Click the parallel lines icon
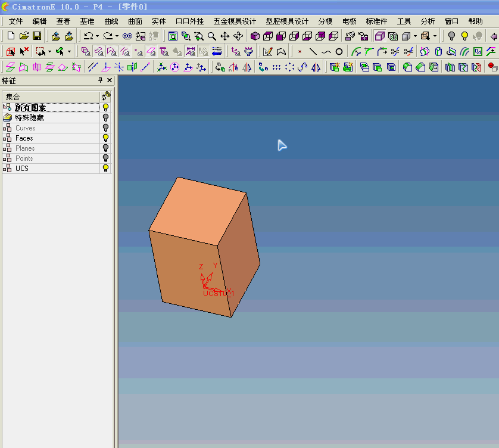The width and height of the screenshot is (499, 448). [93, 67]
